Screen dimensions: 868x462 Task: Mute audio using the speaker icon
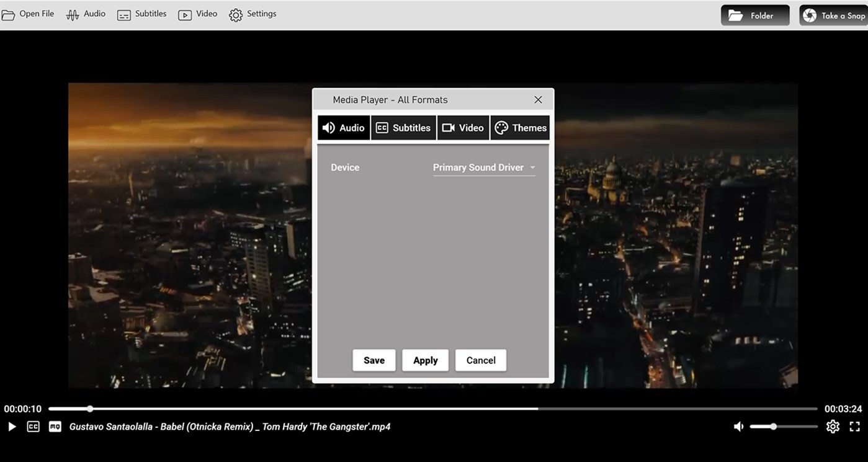(x=738, y=426)
